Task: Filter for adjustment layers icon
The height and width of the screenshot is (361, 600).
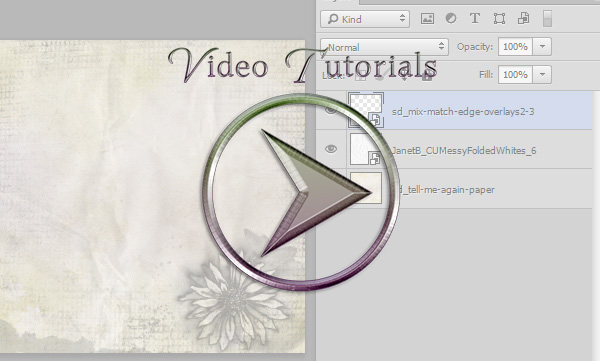Action: (x=451, y=18)
